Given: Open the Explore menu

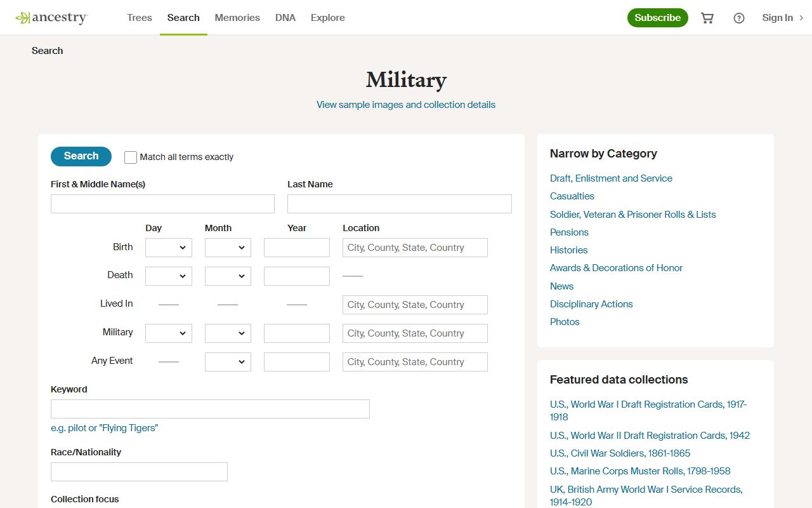Looking at the screenshot, I should [328, 18].
